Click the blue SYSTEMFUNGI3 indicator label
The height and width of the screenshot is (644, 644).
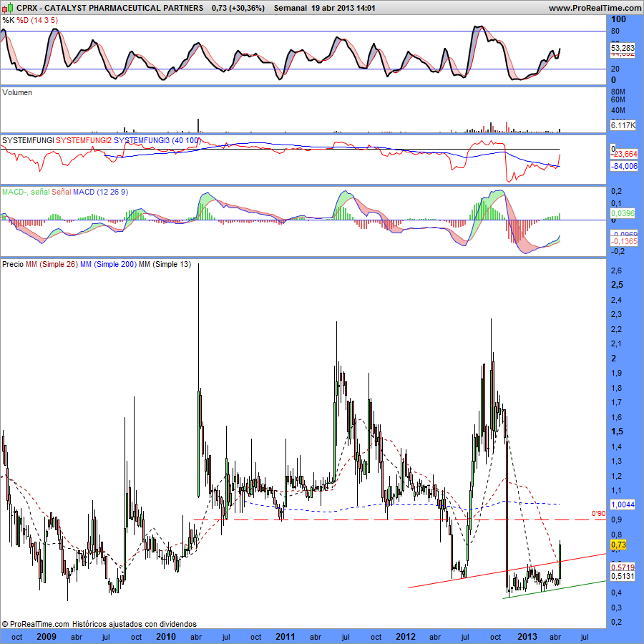[x=141, y=140]
